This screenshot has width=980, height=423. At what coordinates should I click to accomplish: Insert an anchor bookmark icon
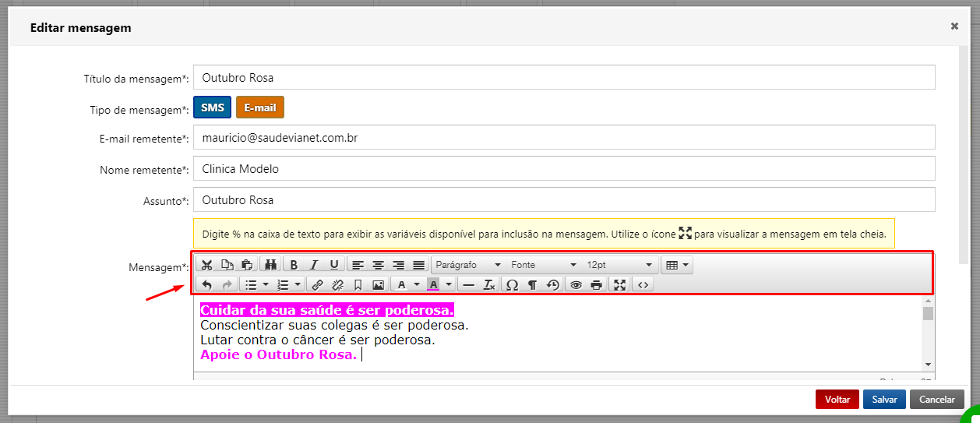(358, 285)
